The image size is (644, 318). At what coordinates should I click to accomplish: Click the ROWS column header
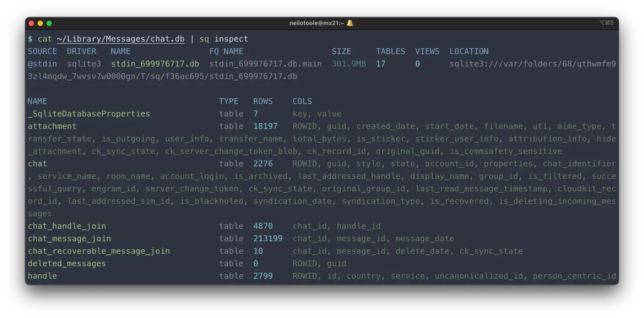pos(263,101)
